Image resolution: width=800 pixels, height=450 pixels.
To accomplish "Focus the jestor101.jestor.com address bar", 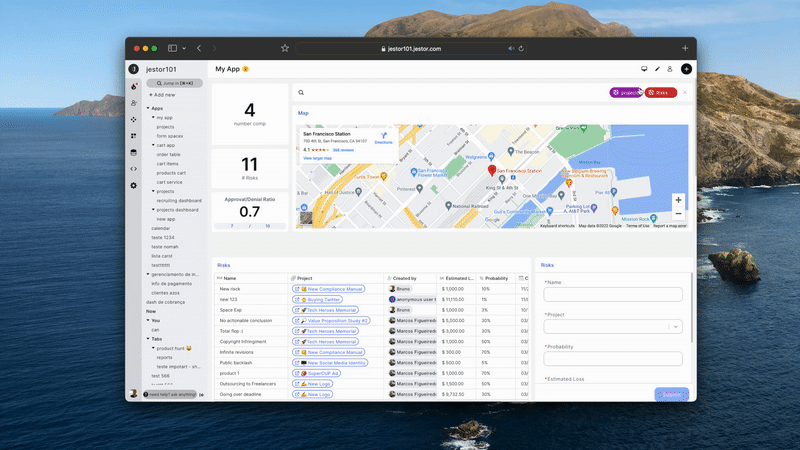I will [x=411, y=48].
